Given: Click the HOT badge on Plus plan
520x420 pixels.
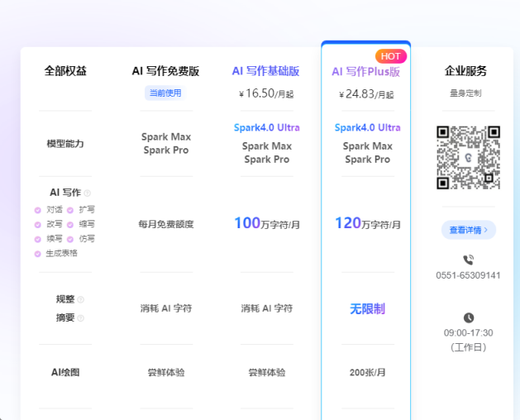Looking at the screenshot, I should (x=390, y=56).
